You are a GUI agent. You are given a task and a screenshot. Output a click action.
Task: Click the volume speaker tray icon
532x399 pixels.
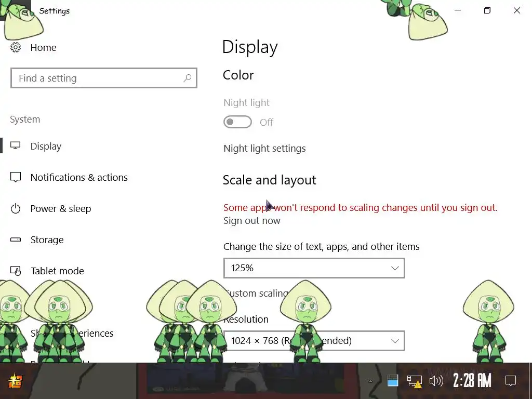(436, 381)
